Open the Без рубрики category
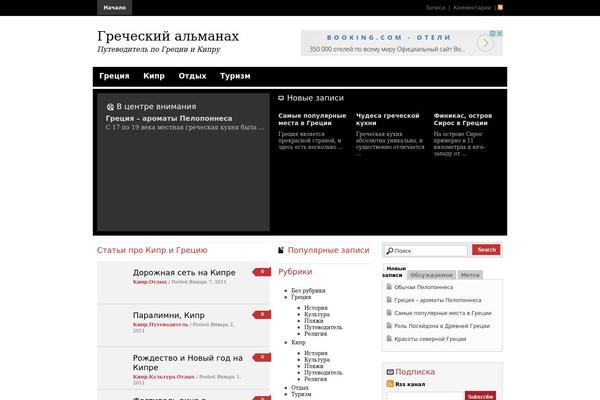The width and height of the screenshot is (600, 400). (308, 291)
